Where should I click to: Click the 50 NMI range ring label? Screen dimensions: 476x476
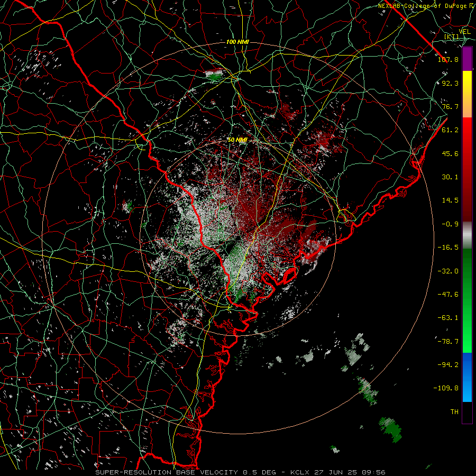[237, 140]
